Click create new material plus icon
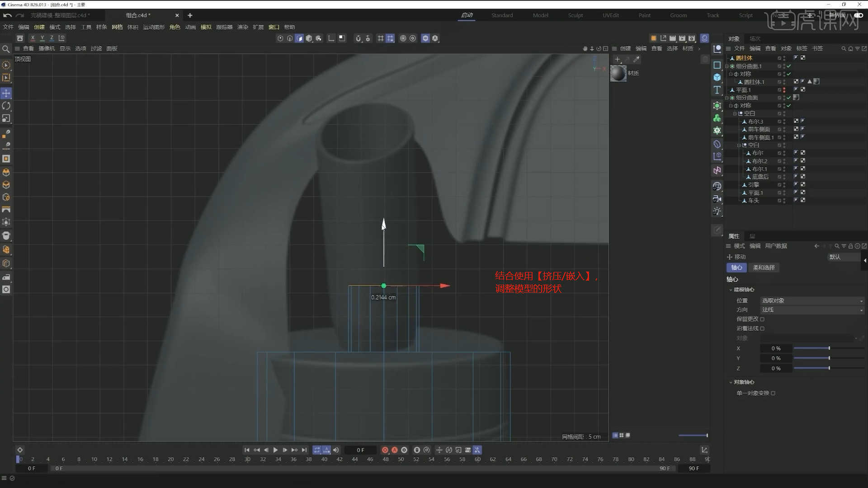The image size is (868, 488). click(x=618, y=59)
